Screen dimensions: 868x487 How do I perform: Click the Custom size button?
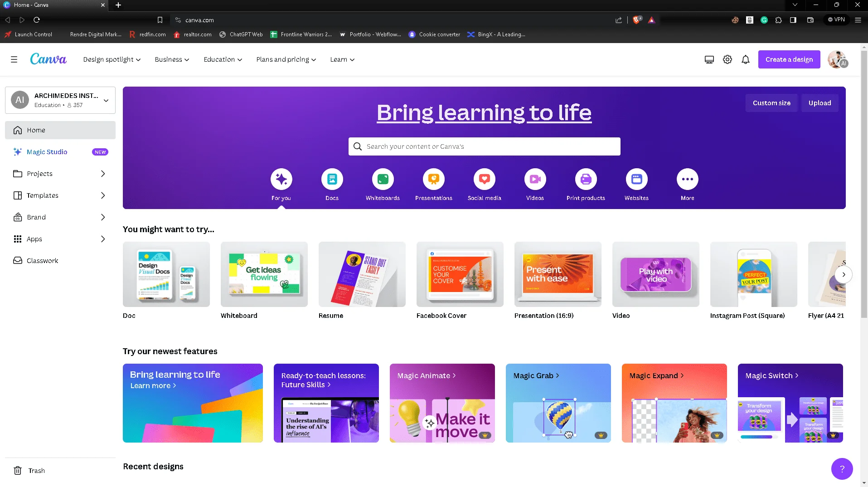pos(771,103)
